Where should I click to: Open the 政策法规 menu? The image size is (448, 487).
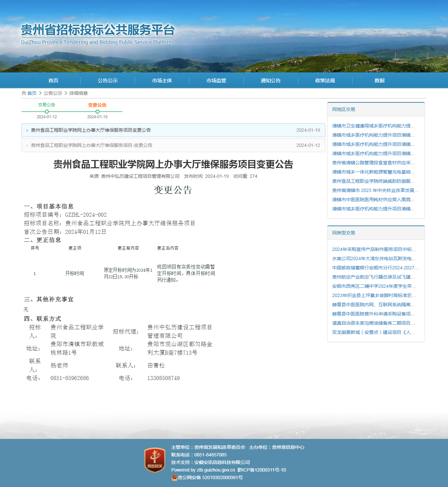click(325, 81)
